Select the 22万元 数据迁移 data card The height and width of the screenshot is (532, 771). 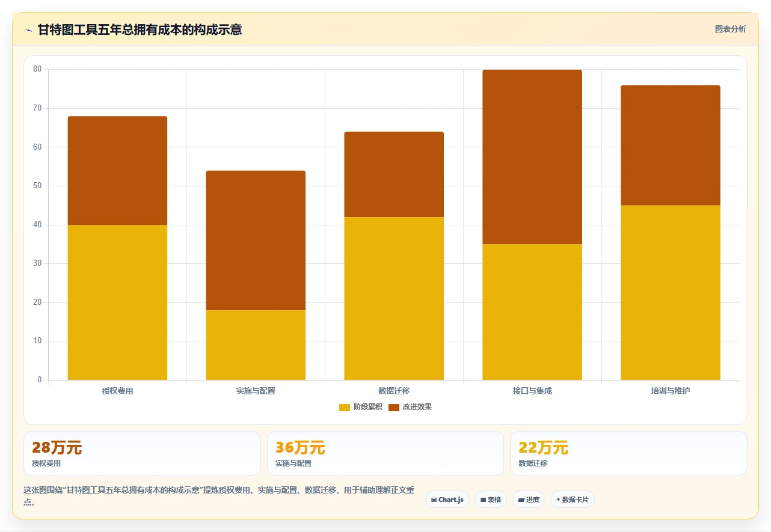tap(628, 453)
